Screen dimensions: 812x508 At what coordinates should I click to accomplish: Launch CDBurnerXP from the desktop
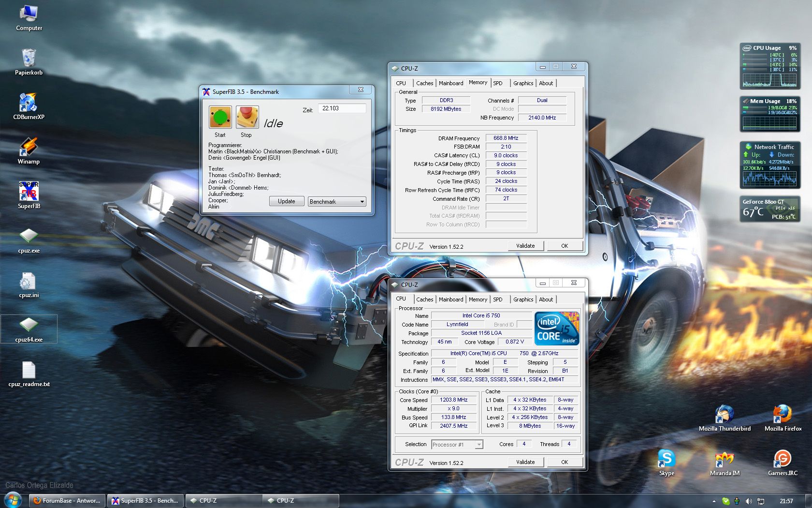coord(29,106)
